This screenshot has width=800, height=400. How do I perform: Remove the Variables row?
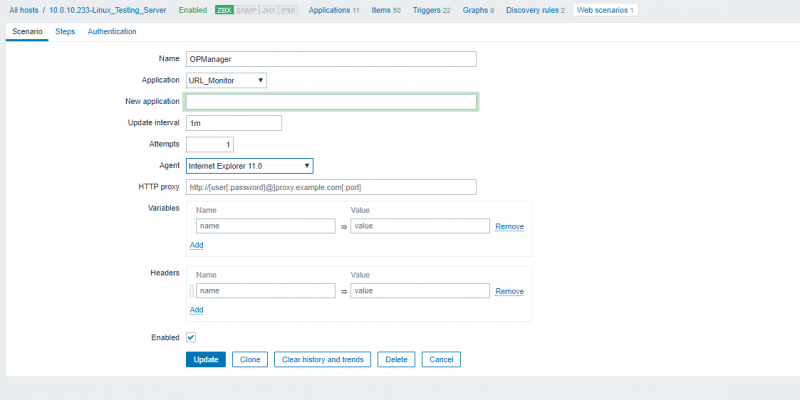(510, 227)
